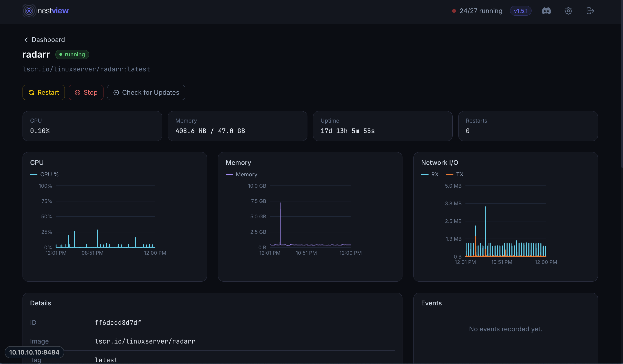623x364 pixels.
Task: Click the container ID ff6dcdd8d7df
Action: [118, 323]
